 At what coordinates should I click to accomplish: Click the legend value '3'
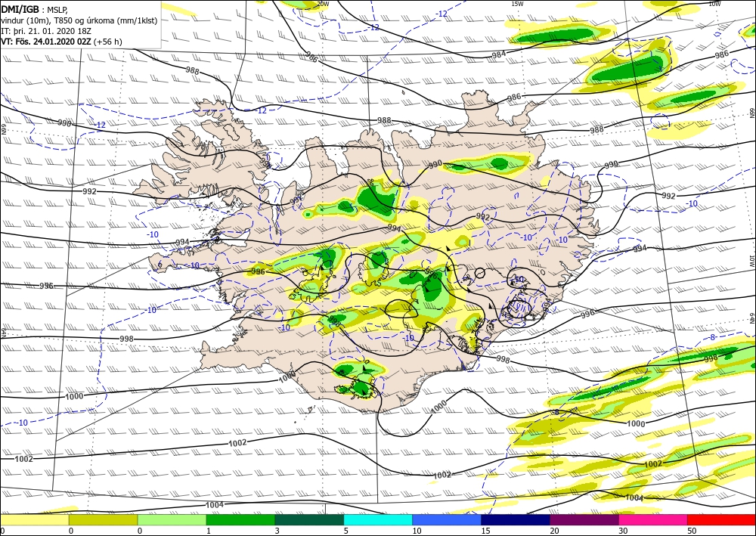[277, 531]
